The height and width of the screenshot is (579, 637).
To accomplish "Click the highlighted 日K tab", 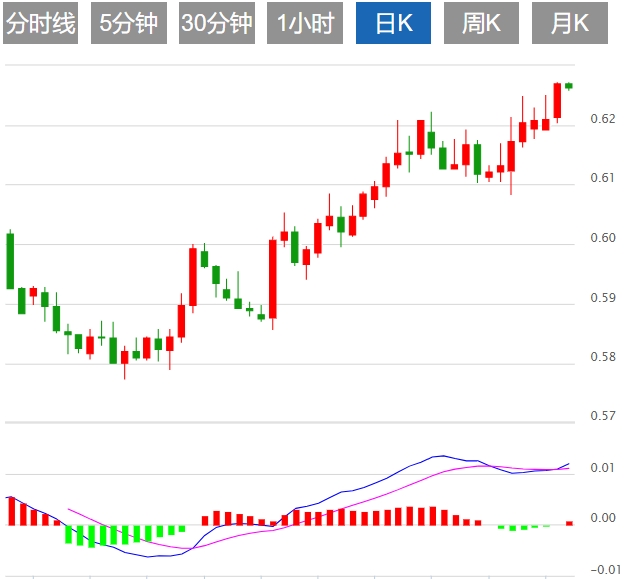I will point(393,24).
